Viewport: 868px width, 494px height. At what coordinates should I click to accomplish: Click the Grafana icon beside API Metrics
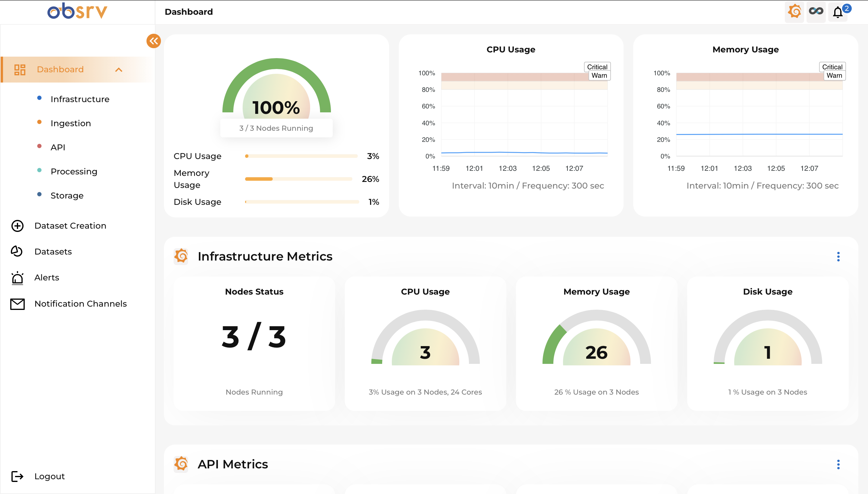(181, 464)
